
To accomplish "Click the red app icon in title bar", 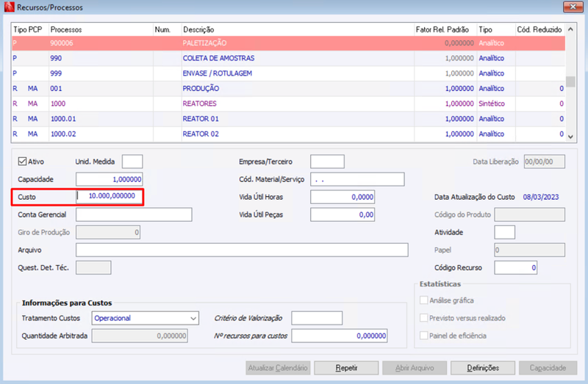I will 9,7.
